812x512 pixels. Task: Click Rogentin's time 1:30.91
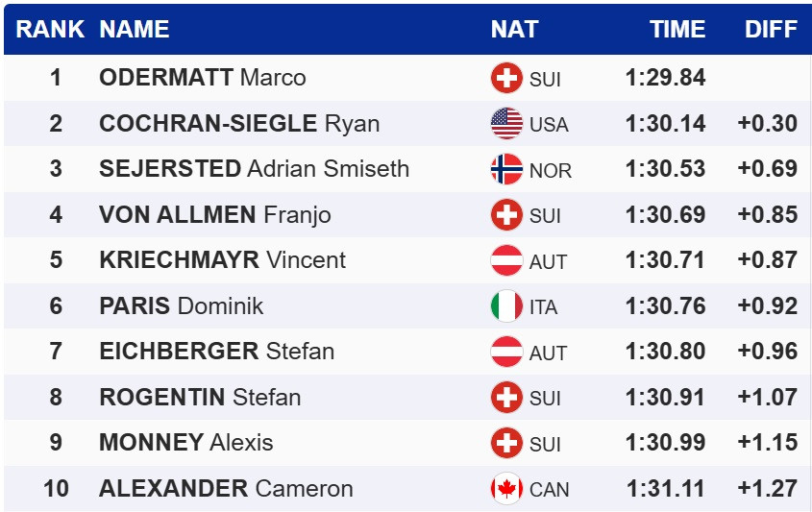coord(665,398)
